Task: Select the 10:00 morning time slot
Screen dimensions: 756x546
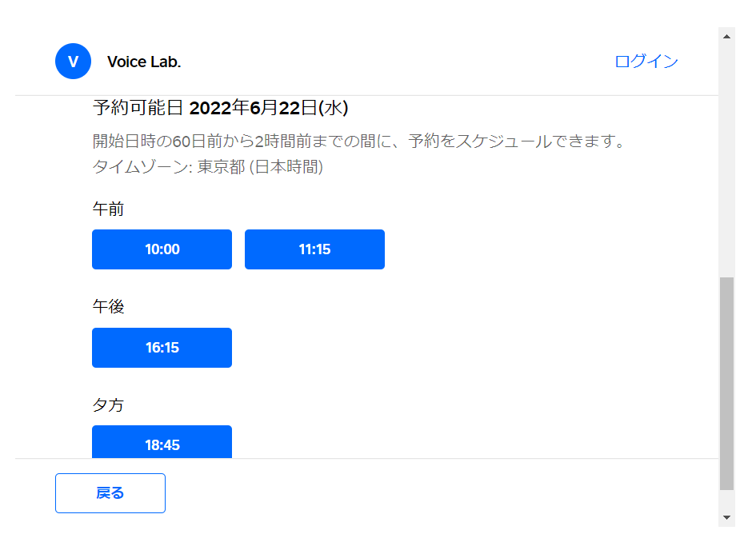Action: click(162, 249)
